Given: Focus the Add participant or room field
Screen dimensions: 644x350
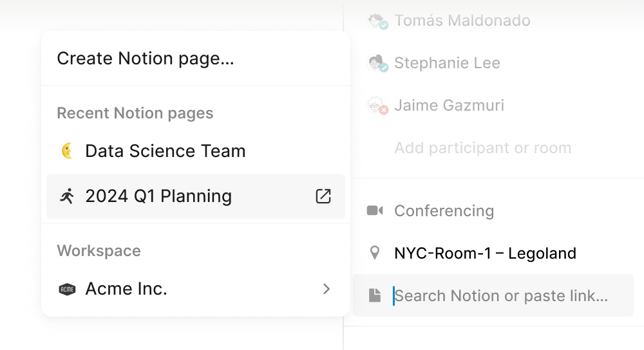Looking at the screenshot, I should coord(482,148).
